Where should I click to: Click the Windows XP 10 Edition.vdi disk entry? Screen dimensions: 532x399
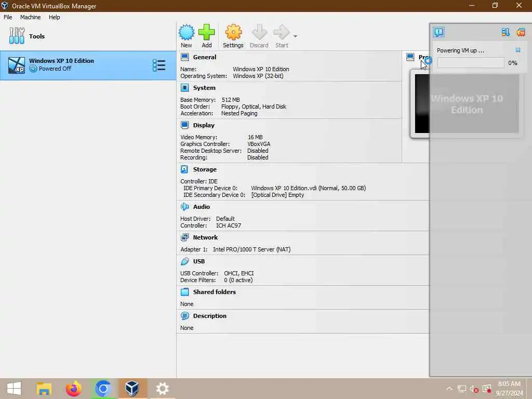click(309, 188)
